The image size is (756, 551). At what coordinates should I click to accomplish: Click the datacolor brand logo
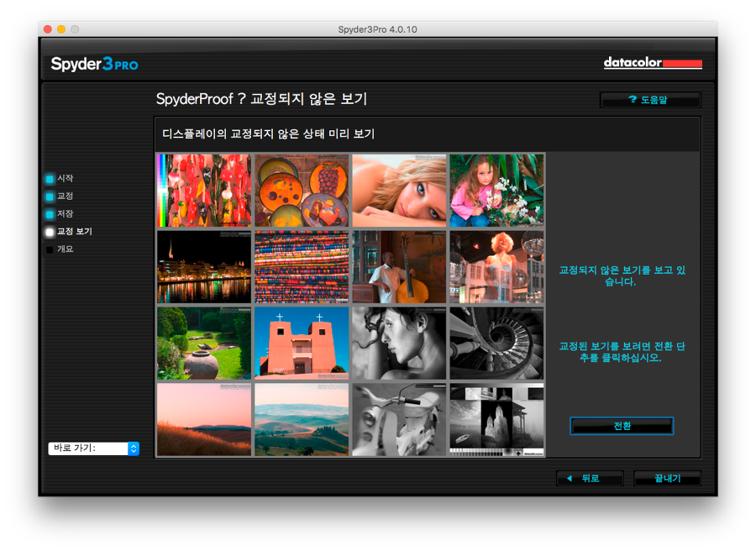click(652, 64)
